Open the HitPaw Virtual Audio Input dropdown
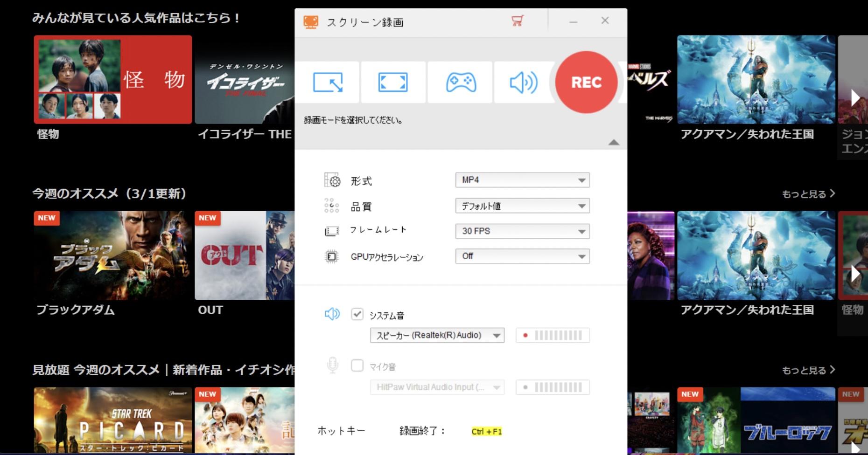The image size is (868, 455). point(437,387)
